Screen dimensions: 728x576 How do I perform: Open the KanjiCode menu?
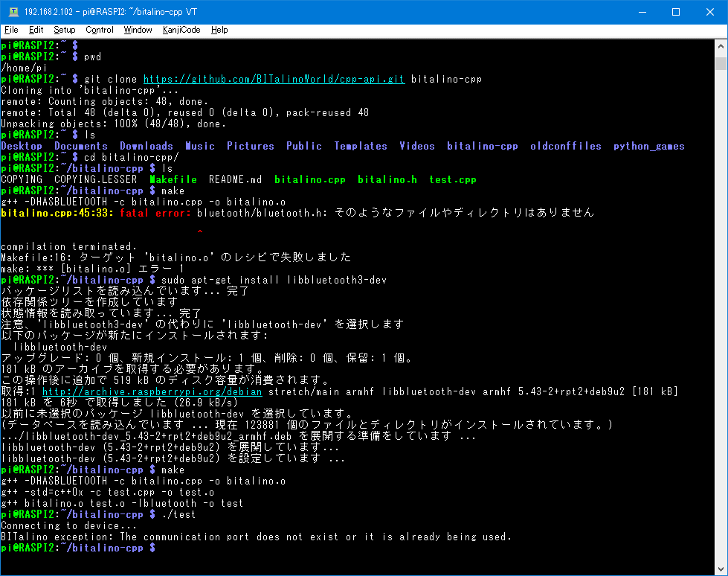tap(181, 30)
